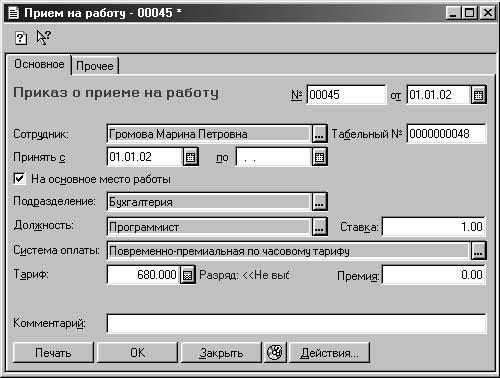Screen dimensions: 500x378
Task: Click the Сотрудник field Громова Марина Петровна
Action: [209, 134]
